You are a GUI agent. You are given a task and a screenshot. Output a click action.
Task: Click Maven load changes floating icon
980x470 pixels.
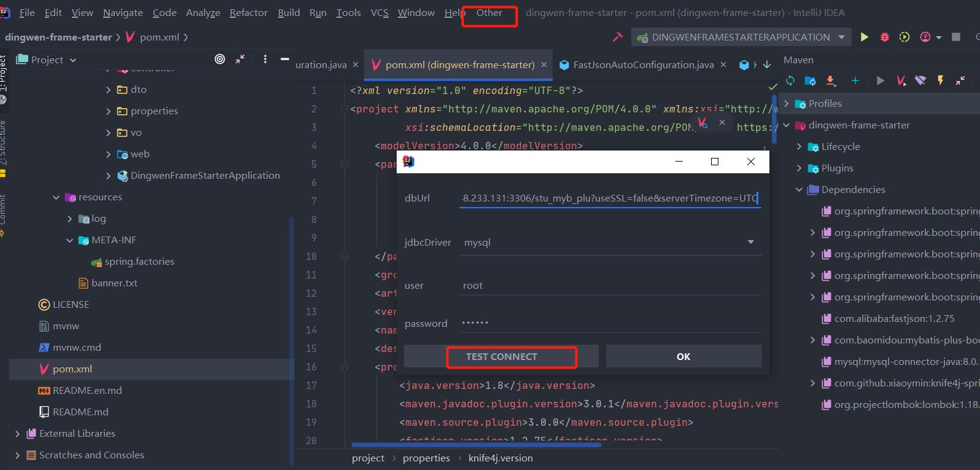click(702, 122)
